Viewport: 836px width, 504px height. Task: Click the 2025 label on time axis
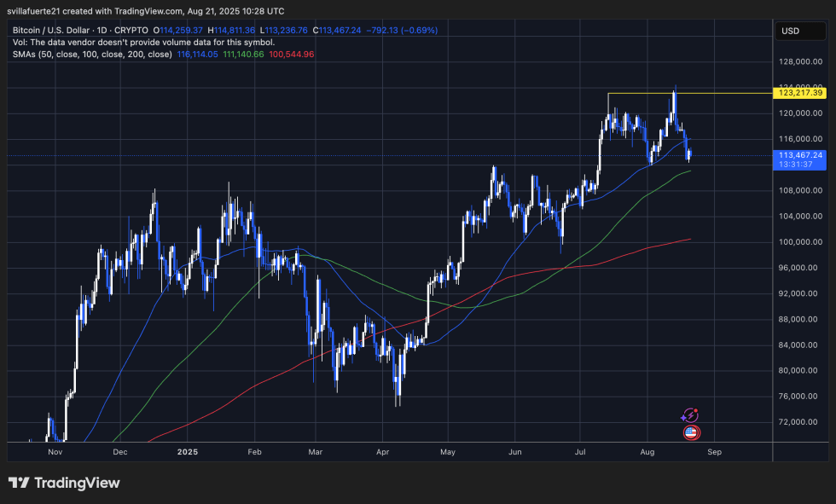point(188,452)
